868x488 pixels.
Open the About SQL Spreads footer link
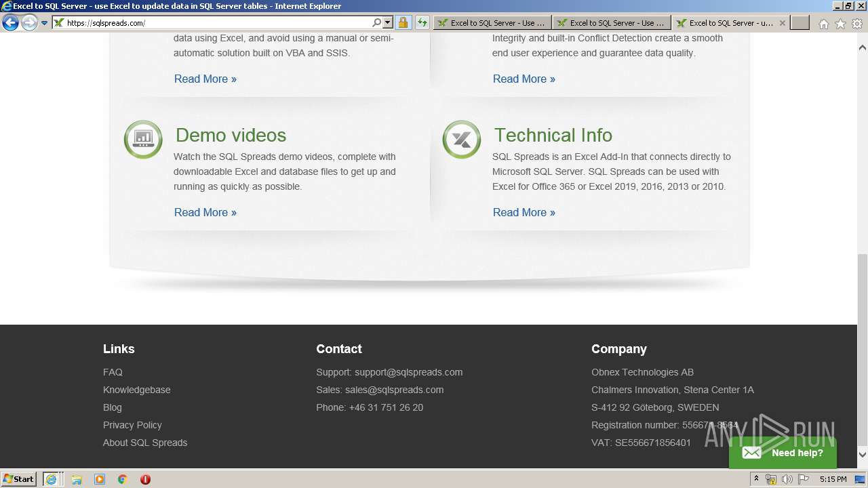(145, 443)
